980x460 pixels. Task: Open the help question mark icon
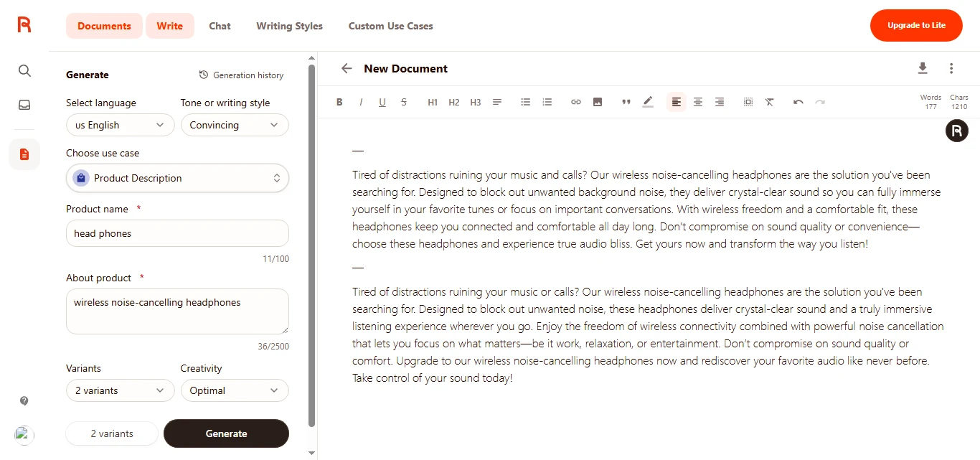[24, 401]
